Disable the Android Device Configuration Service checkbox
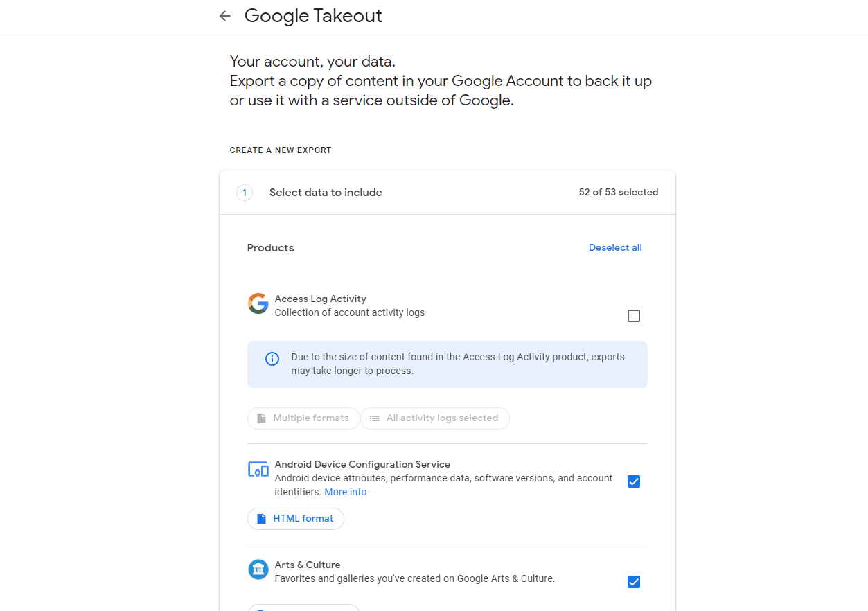868x611 pixels. (x=633, y=481)
